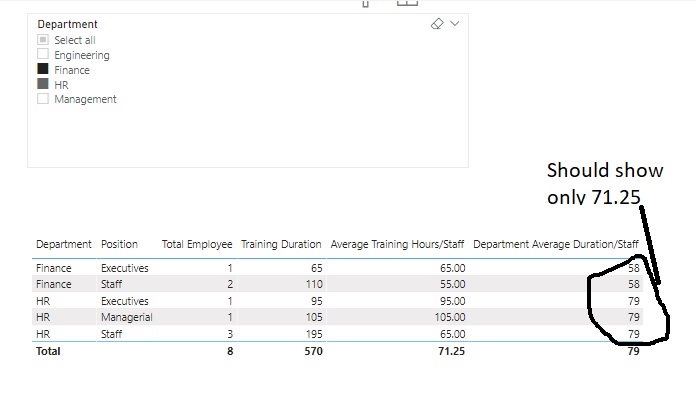The image size is (696, 414).
Task: Check the Management department checkbox
Action: pos(43,99)
